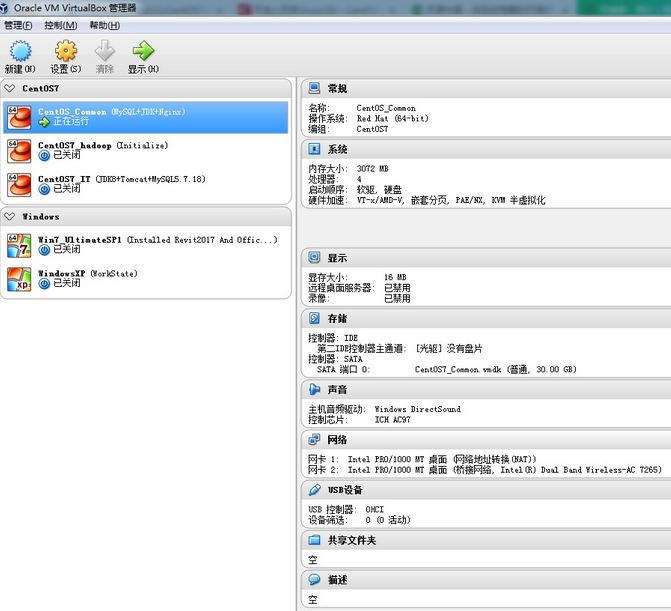This screenshot has height=611, width=671.
Task: Open the 管理 (File) menu
Action: tap(18, 25)
